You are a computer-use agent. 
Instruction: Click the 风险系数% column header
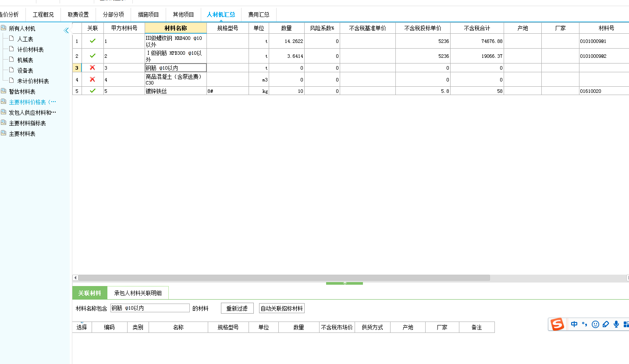click(x=322, y=28)
